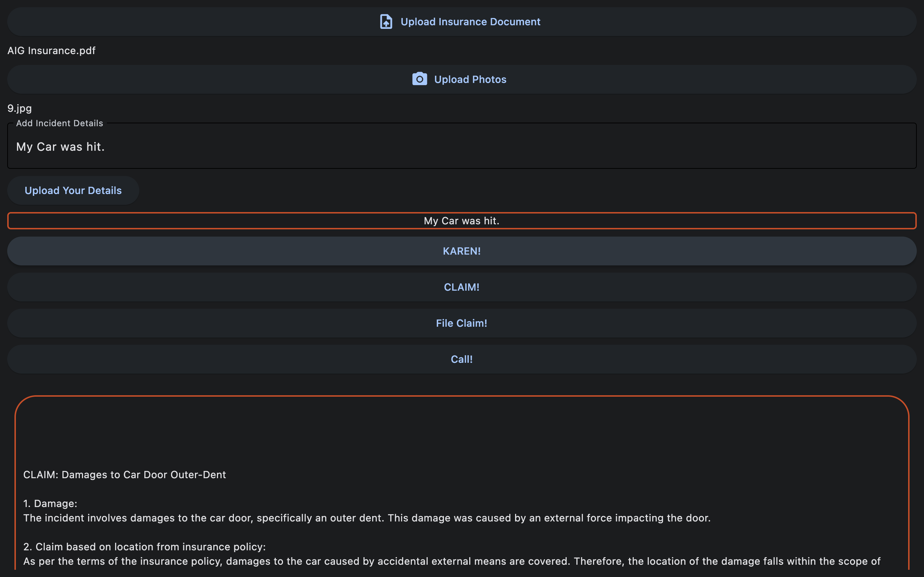Click the document upload icon
924x577 pixels.
(x=385, y=22)
